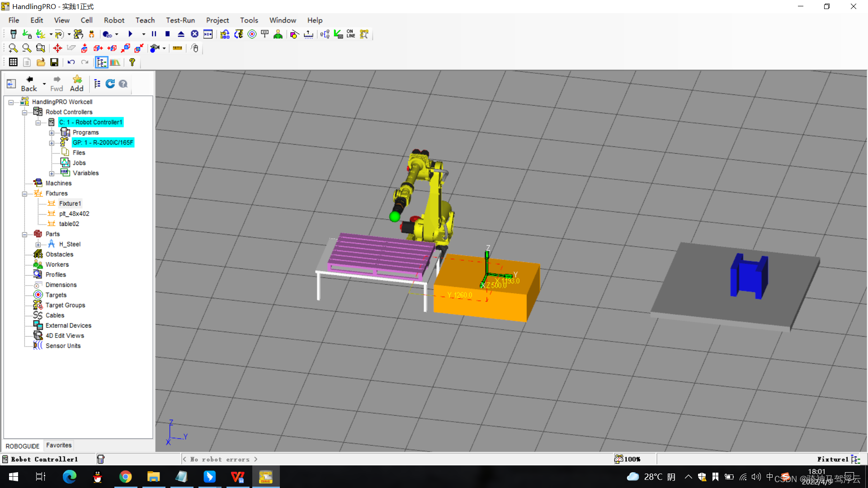Select C: 1 - Robot Controller1 in tree
The image size is (868, 488).
click(x=91, y=122)
